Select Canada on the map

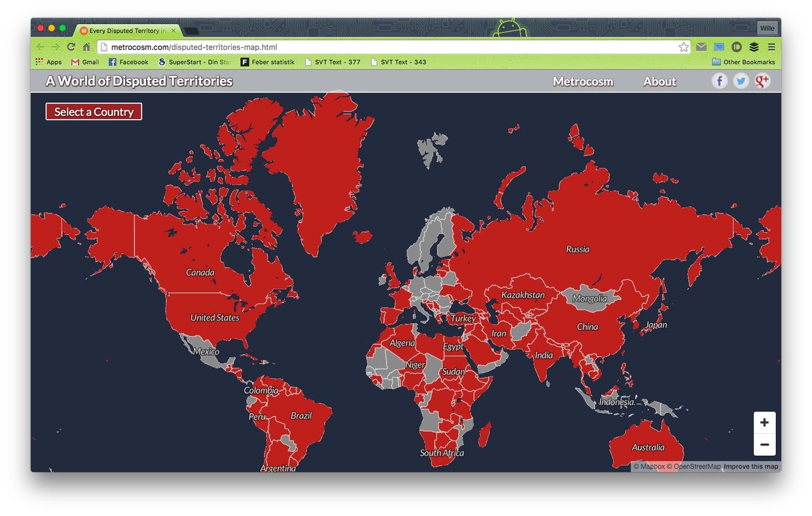(x=200, y=273)
